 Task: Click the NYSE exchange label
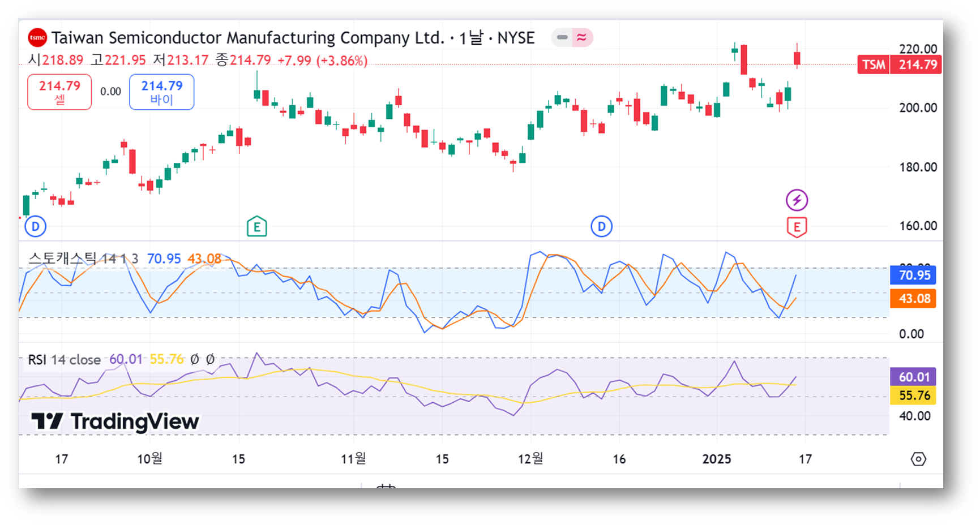click(516, 38)
